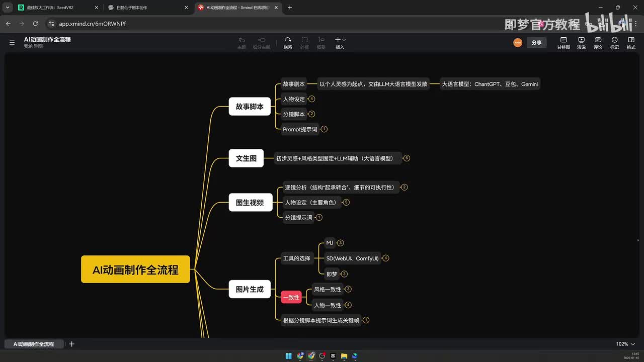Select the central topic AI动画制作全流程
Viewport: 644px width, 362px height.
point(135,269)
